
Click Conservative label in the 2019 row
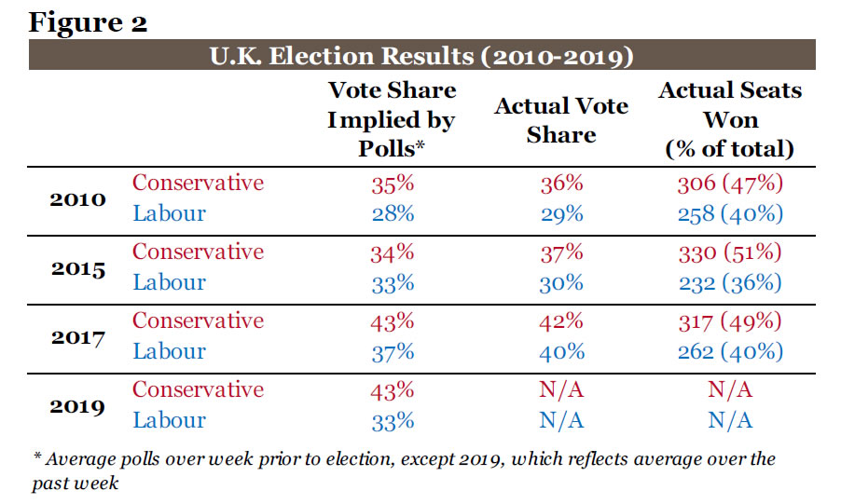coord(198,389)
